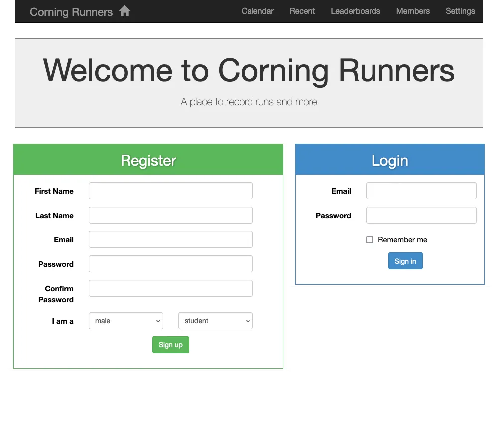Click into the Last Name field
This screenshot has width=498, height=448.
pyautogui.click(x=171, y=215)
